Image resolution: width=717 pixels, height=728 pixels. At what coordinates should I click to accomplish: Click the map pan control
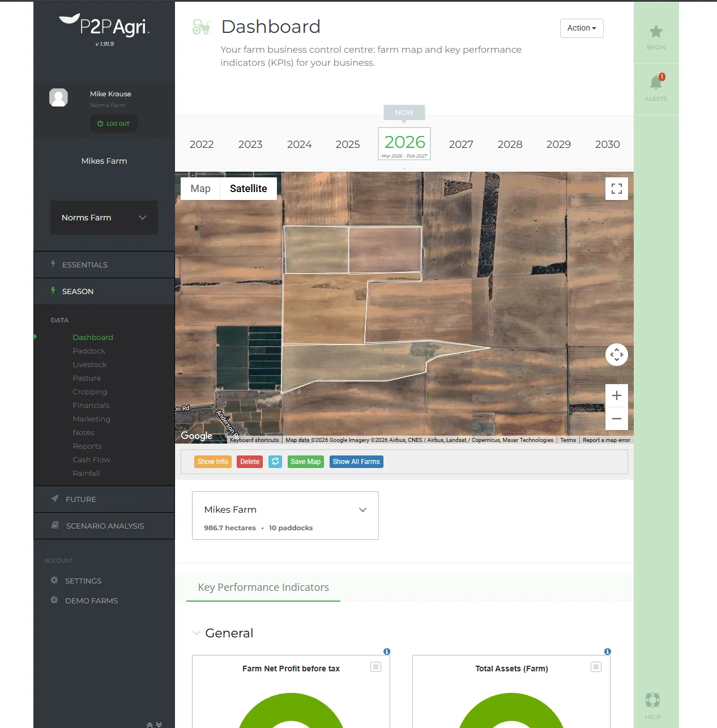617,355
